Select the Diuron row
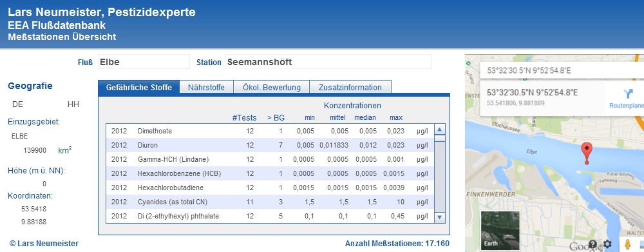644x252 pixels. point(270,145)
